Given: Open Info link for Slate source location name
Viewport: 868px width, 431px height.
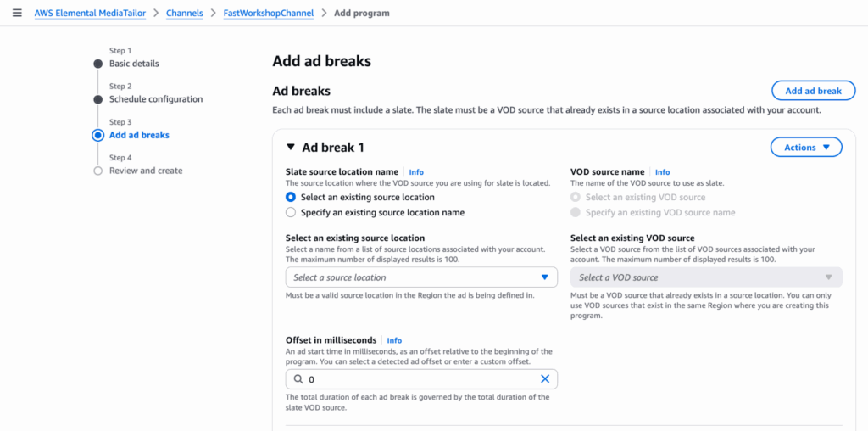Looking at the screenshot, I should point(416,172).
